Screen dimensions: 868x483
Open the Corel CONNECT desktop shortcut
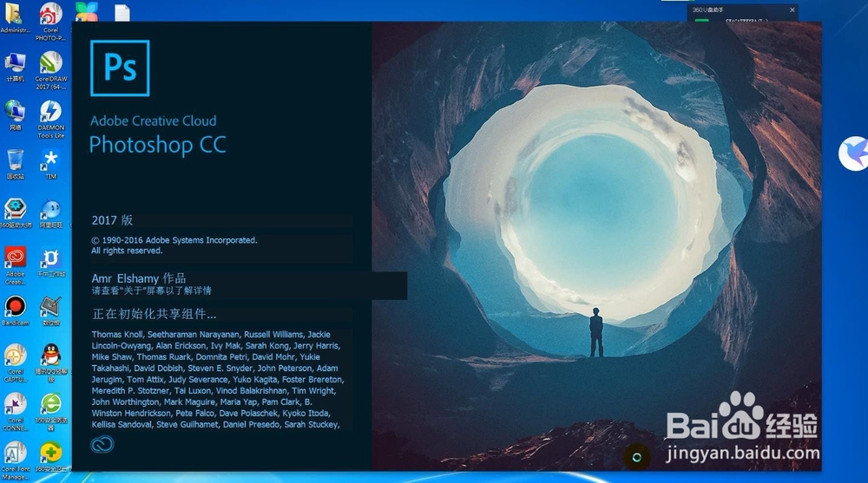15,412
